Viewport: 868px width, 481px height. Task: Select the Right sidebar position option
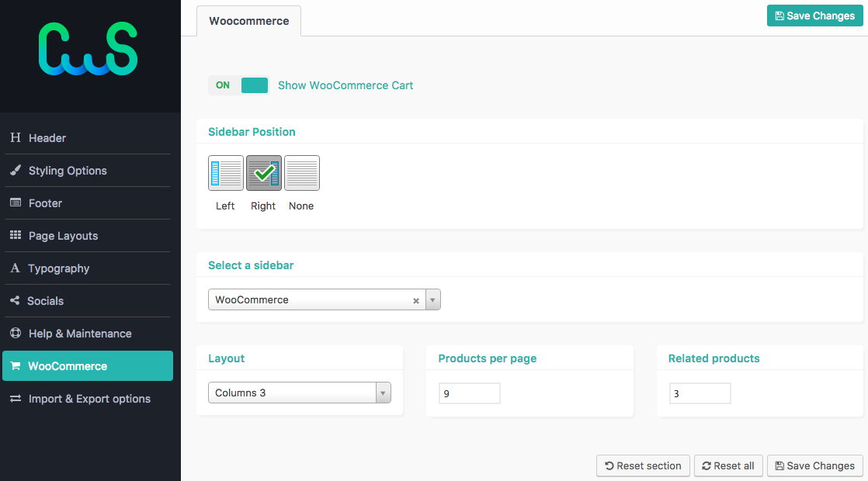pos(263,173)
